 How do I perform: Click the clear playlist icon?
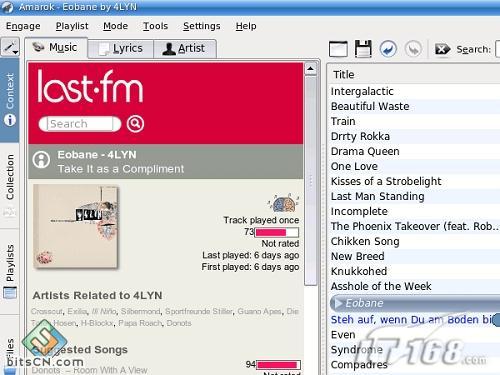point(338,49)
